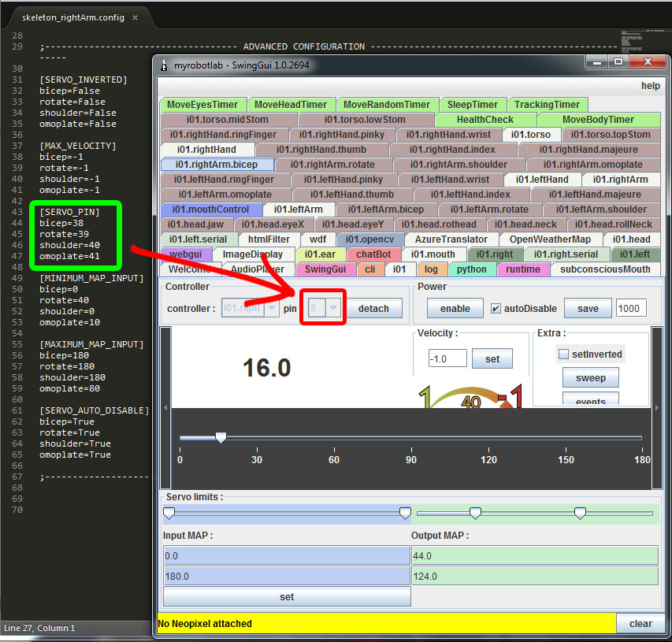
Task: Open the i01.opencv tab
Action: click(x=369, y=239)
